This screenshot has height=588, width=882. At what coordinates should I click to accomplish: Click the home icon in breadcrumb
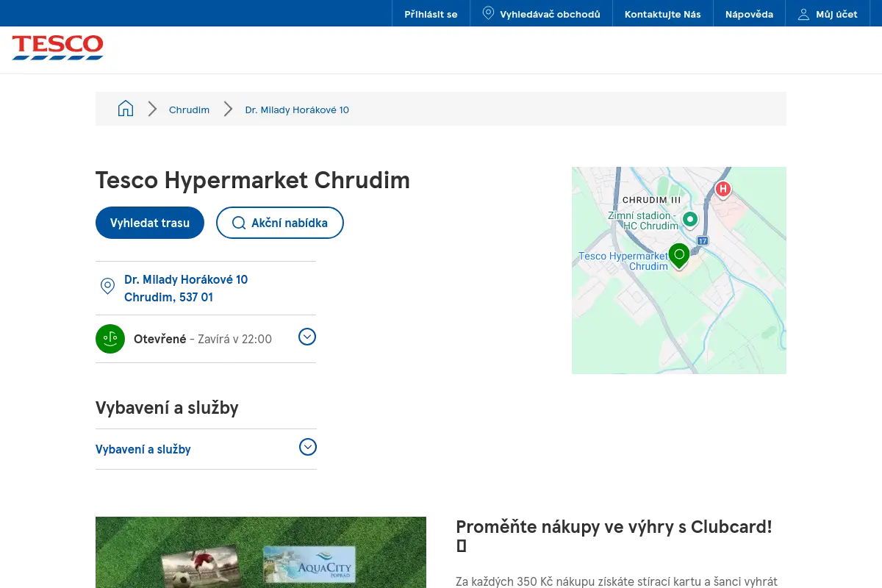pyautogui.click(x=126, y=109)
